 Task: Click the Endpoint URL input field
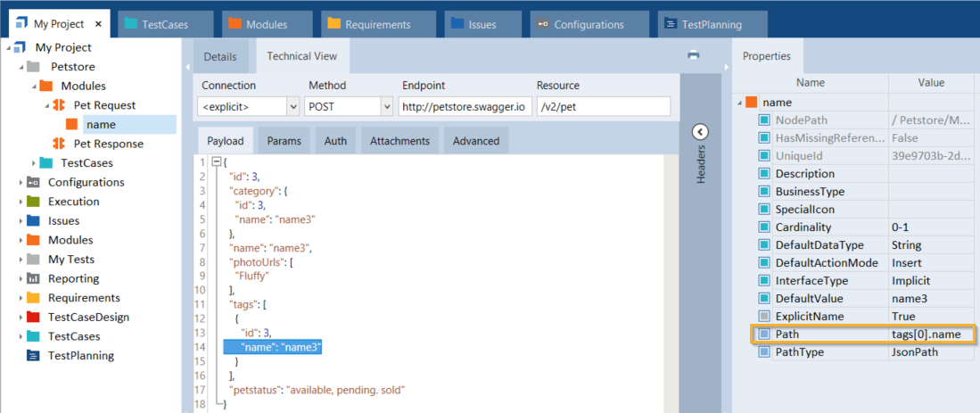464,107
